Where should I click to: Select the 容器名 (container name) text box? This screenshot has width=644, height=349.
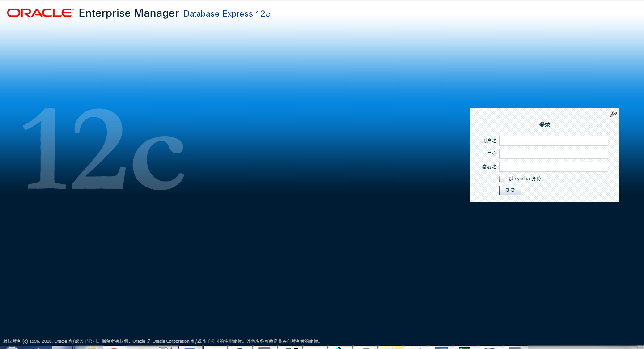pos(554,166)
